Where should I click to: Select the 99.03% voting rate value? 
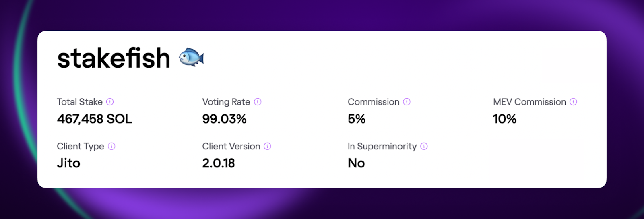click(224, 119)
